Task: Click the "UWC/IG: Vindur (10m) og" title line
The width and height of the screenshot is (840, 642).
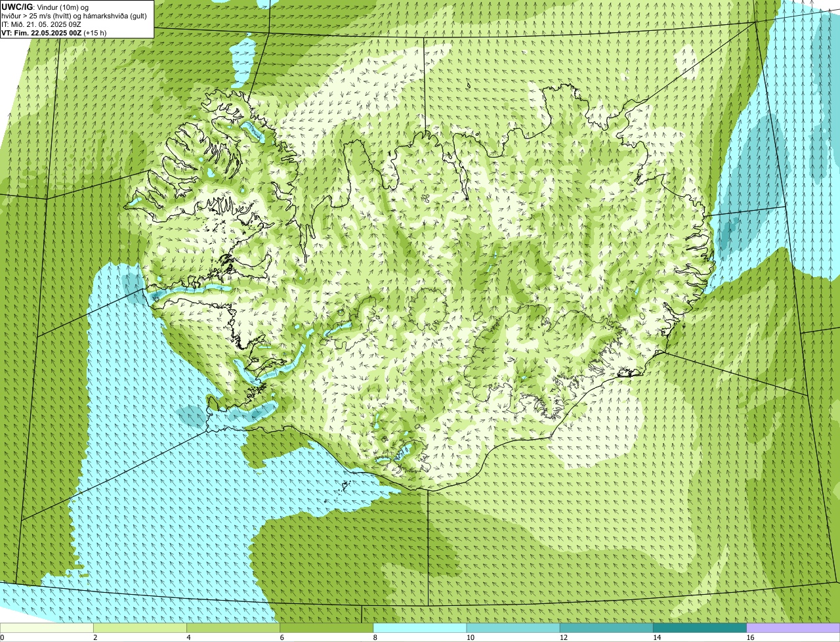Action: (45, 7)
